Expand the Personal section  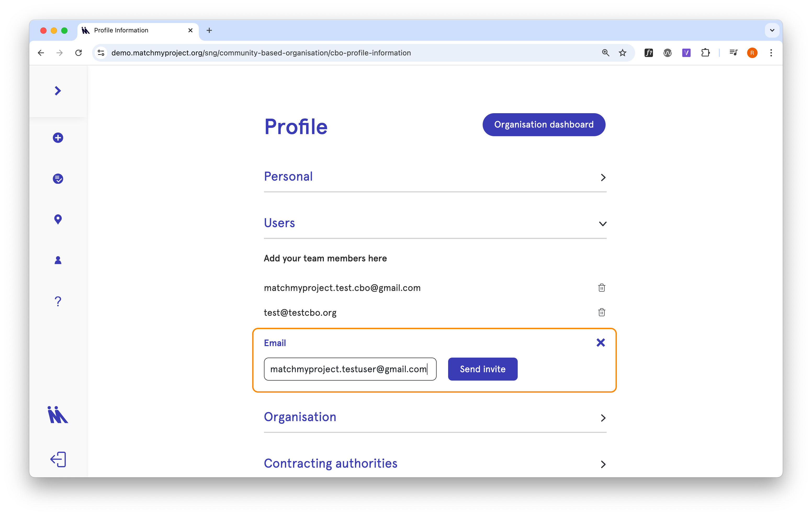click(x=435, y=177)
